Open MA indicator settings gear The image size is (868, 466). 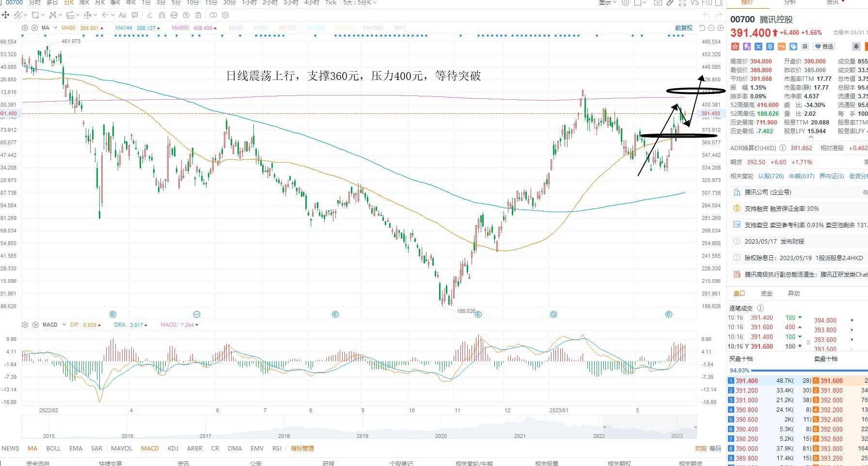click(25, 28)
